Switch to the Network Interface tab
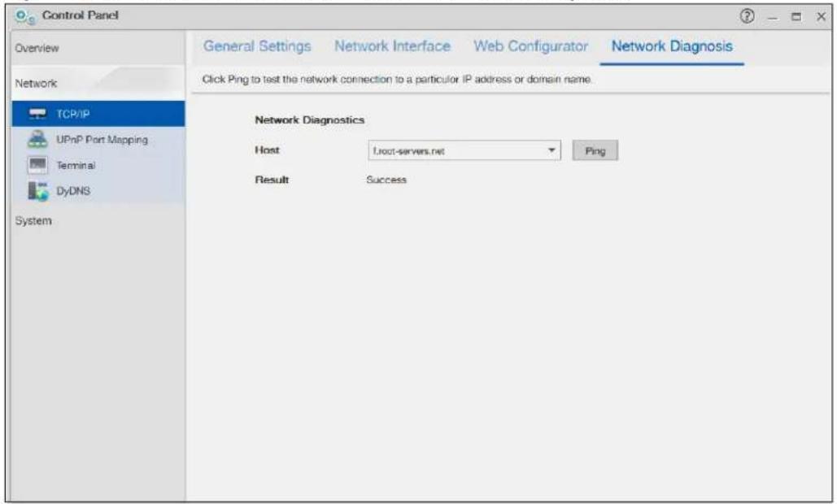 pyautogui.click(x=392, y=46)
